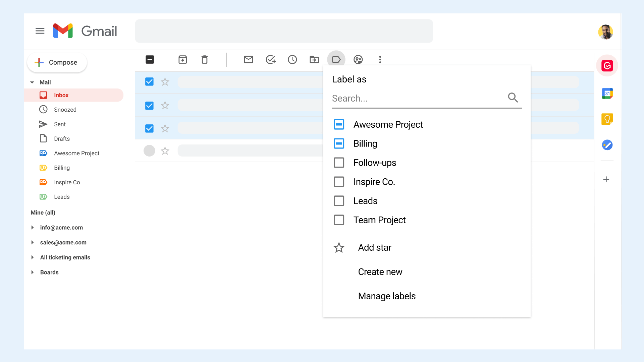644x362 pixels.
Task: Click the Manage labels button
Action: tap(387, 296)
